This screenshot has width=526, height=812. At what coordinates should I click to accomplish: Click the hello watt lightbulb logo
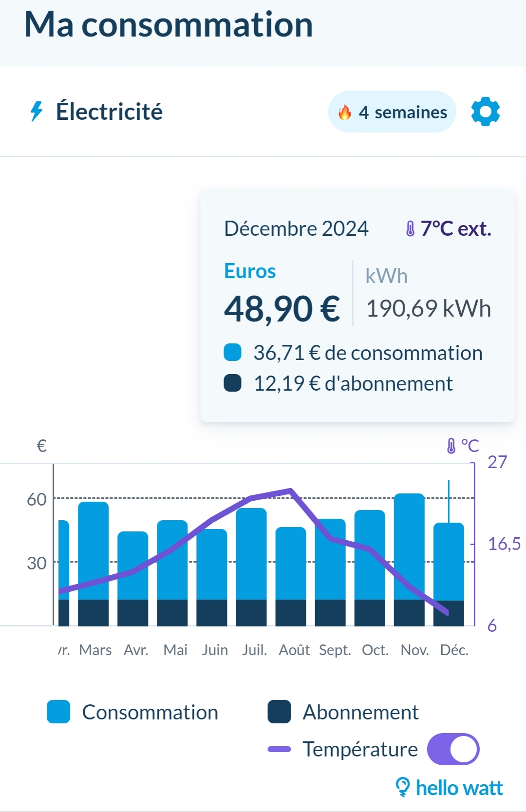click(403, 787)
